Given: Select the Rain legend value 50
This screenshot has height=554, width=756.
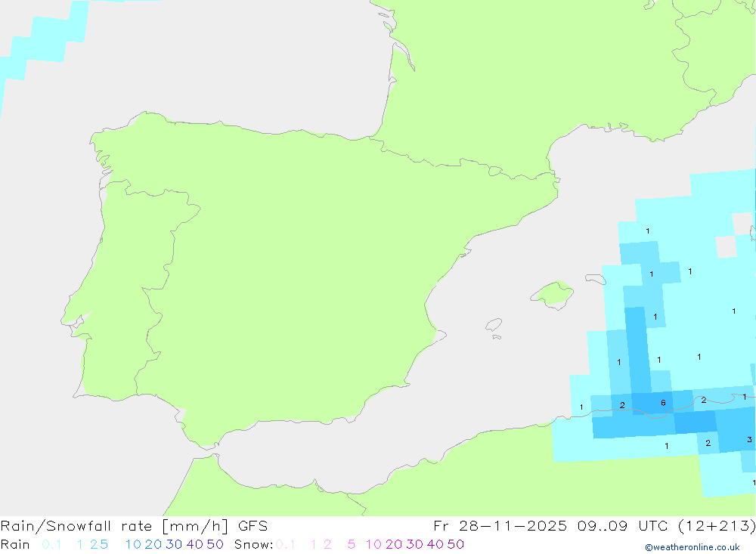Looking at the screenshot, I should coord(215,544).
